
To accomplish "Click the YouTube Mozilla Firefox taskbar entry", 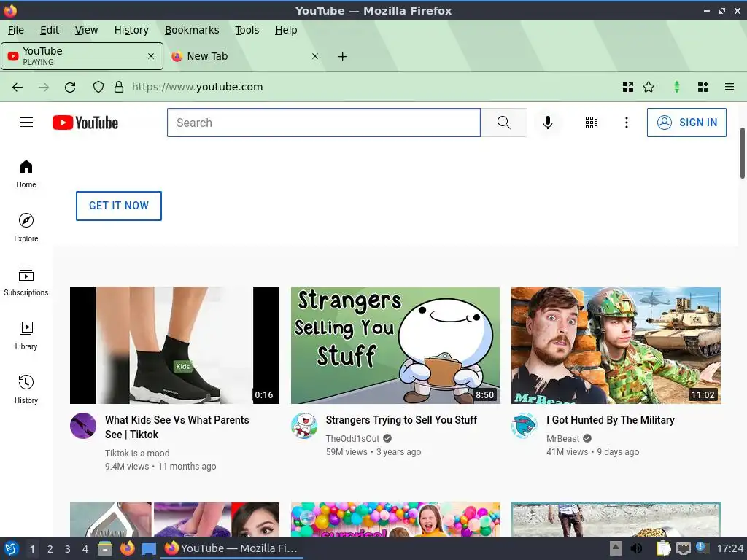I will 231,548.
